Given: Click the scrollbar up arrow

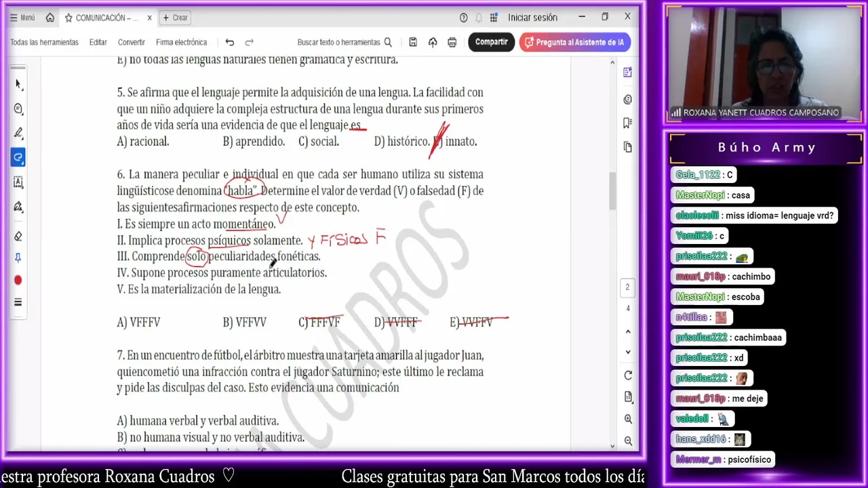Looking at the screenshot, I should [x=612, y=63].
